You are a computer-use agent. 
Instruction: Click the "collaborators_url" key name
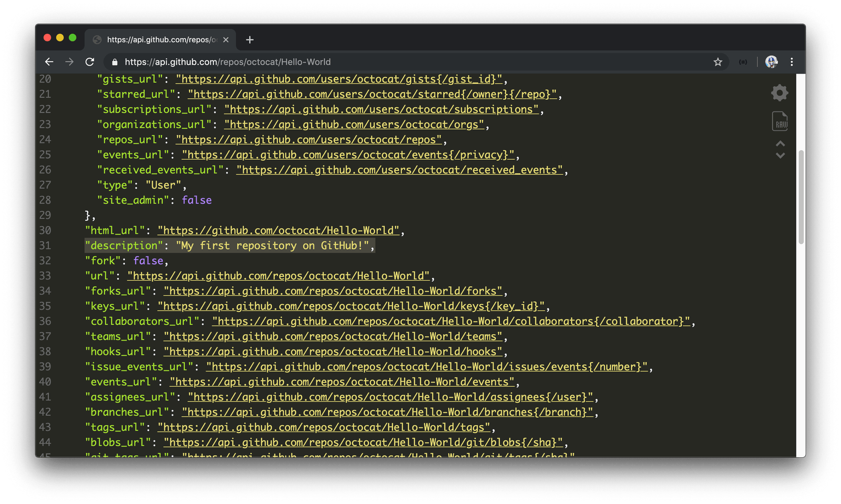click(142, 322)
